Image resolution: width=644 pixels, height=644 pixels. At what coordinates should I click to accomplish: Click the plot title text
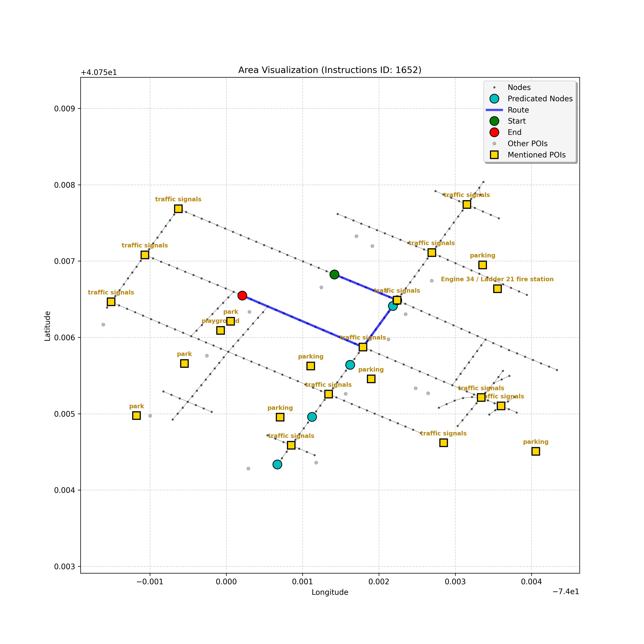coord(330,70)
